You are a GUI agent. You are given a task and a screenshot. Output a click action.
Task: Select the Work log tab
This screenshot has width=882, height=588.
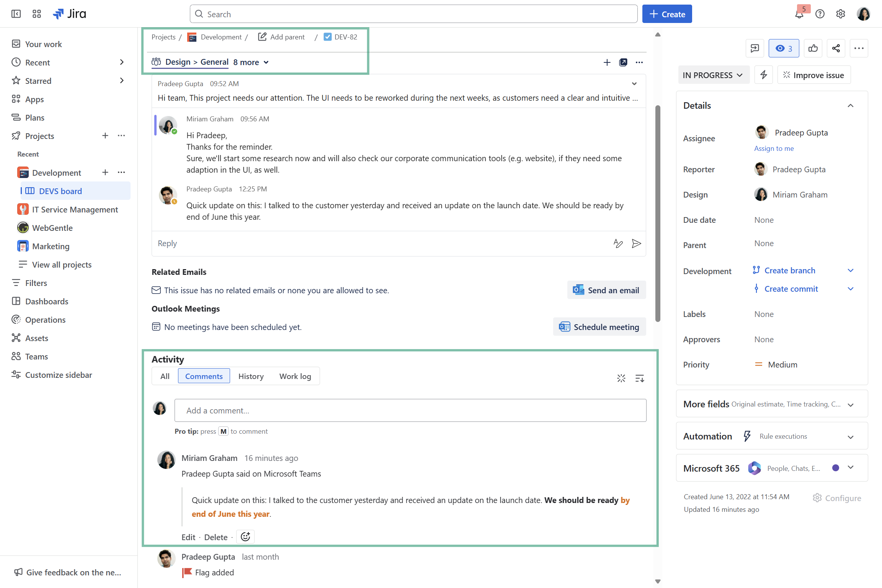click(x=295, y=376)
